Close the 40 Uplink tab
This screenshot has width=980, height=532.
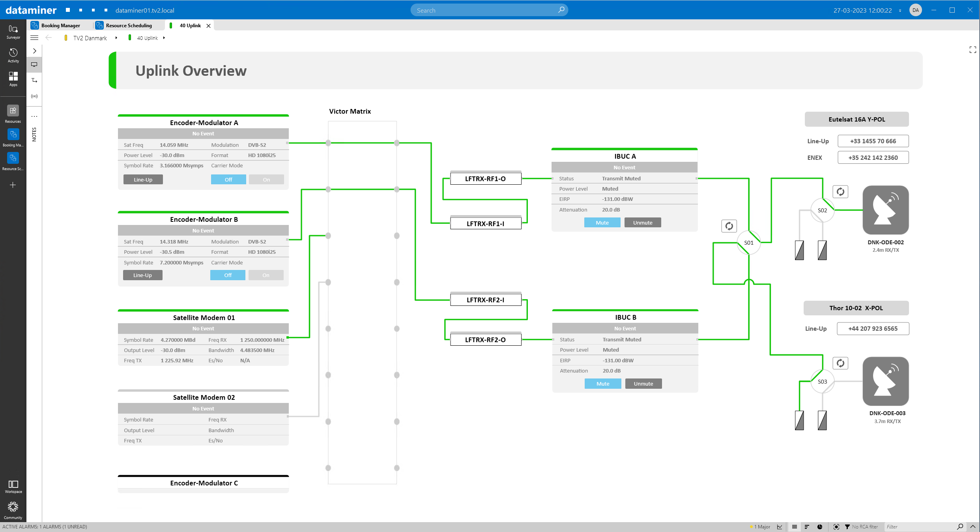(209, 26)
